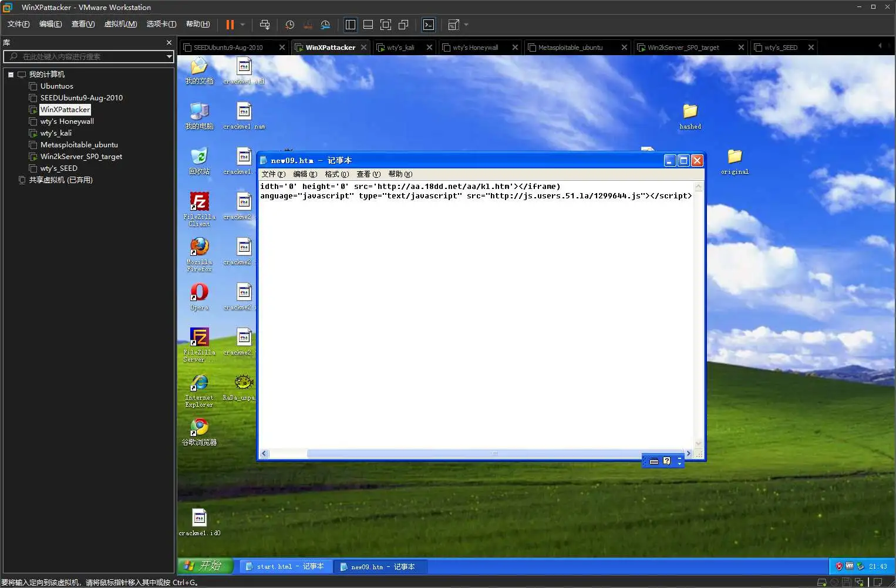Open the 谷歌浏览器 Chrome desktop icon
The height and width of the screenshot is (588, 896).
coord(199,432)
